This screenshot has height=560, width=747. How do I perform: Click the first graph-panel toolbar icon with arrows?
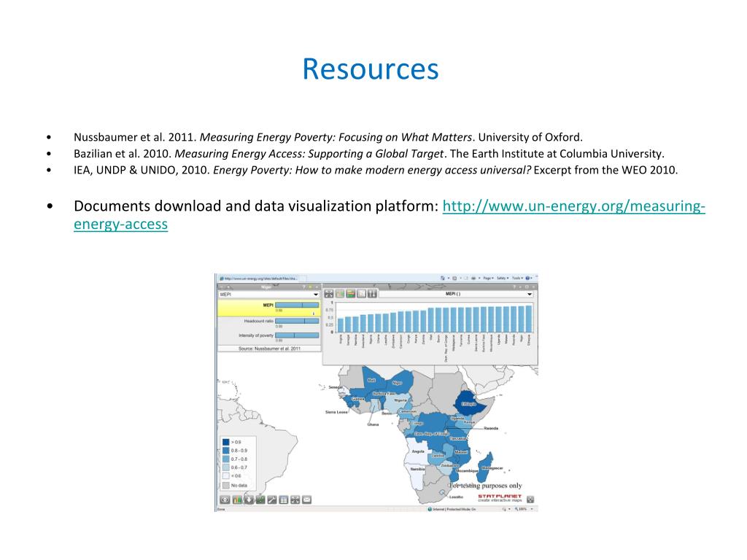(x=329, y=294)
